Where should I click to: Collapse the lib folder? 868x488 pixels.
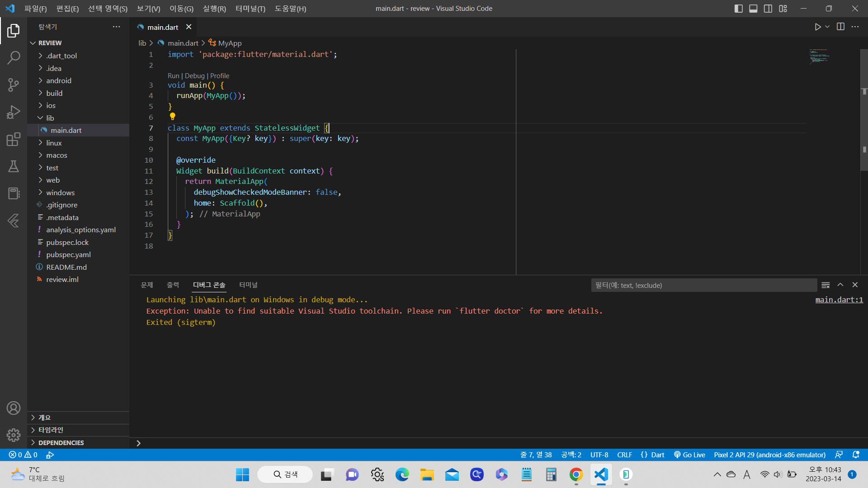pyautogui.click(x=78, y=118)
